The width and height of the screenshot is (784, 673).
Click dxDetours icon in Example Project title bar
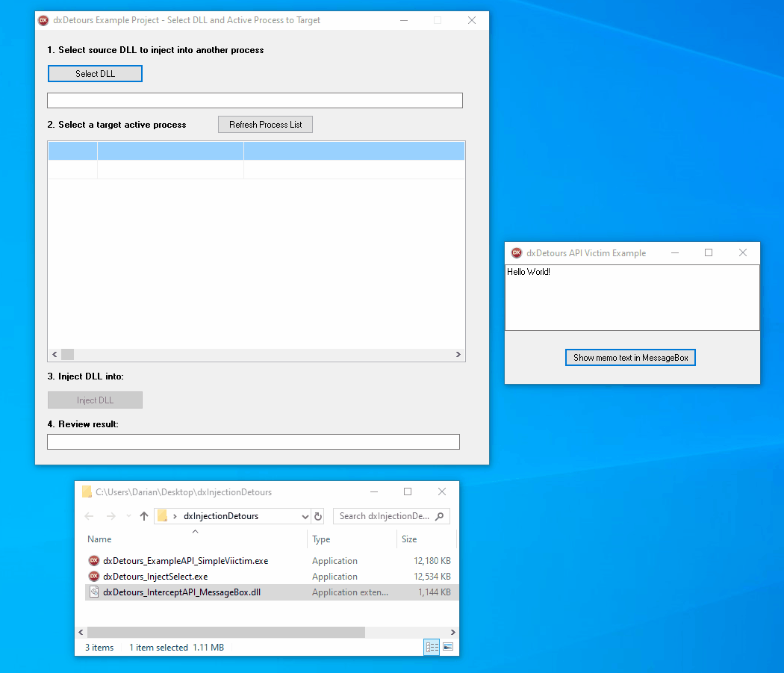[x=43, y=20]
